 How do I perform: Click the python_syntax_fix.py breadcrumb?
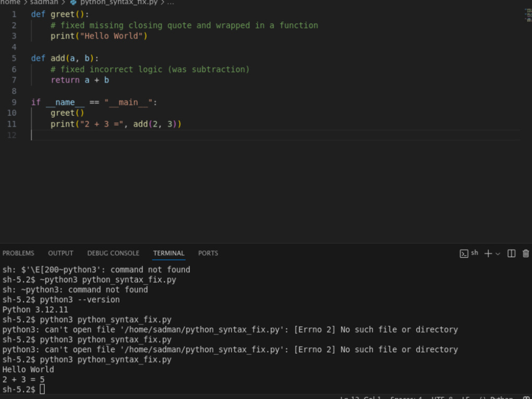119,2
